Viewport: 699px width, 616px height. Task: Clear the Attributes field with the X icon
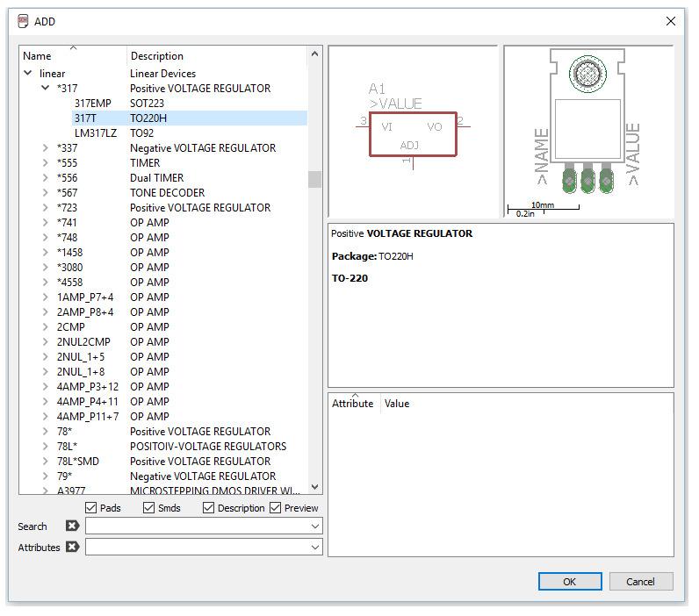point(72,547)
